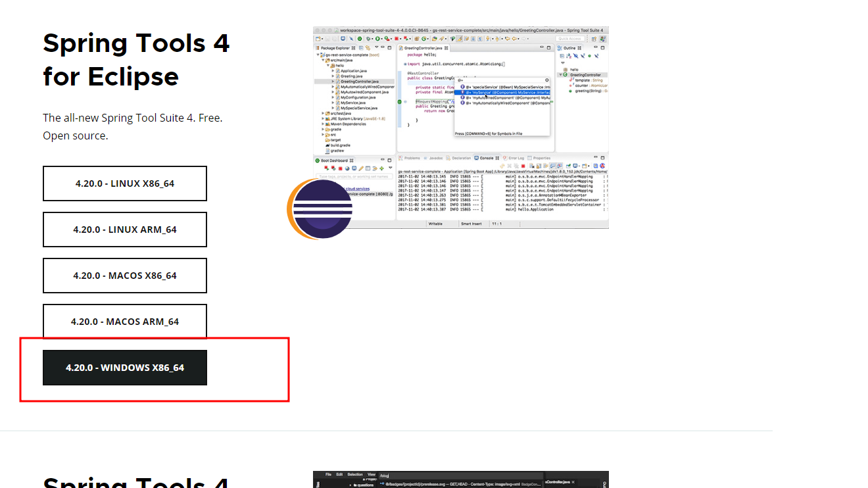
Task: Open the Spring Tool Suite IDE screenshot
Action: [461, 128]
